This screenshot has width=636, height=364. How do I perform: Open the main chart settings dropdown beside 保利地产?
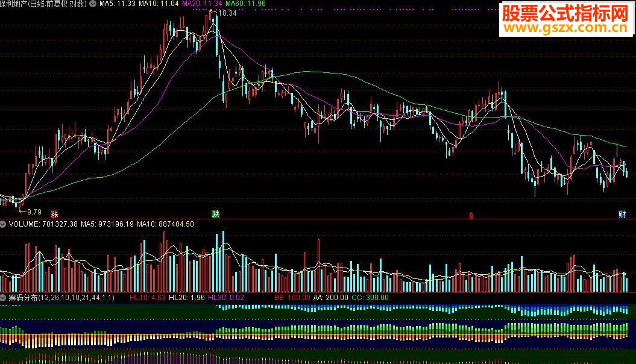click(93, 4)
